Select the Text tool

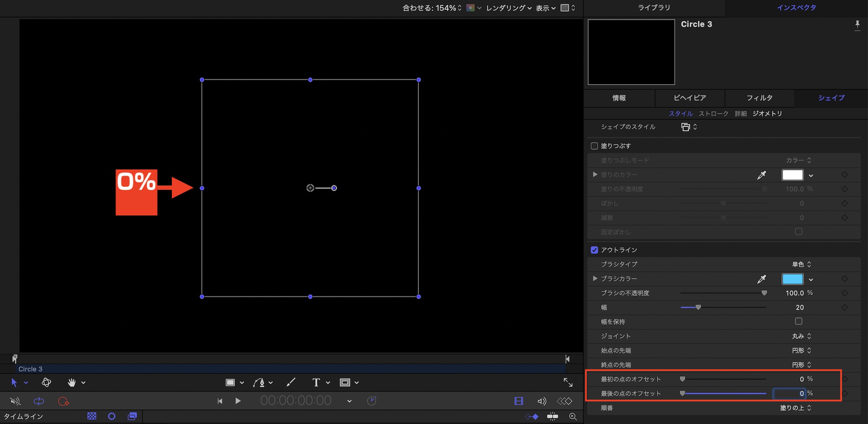pyautogui.click(x=316, y=382)
